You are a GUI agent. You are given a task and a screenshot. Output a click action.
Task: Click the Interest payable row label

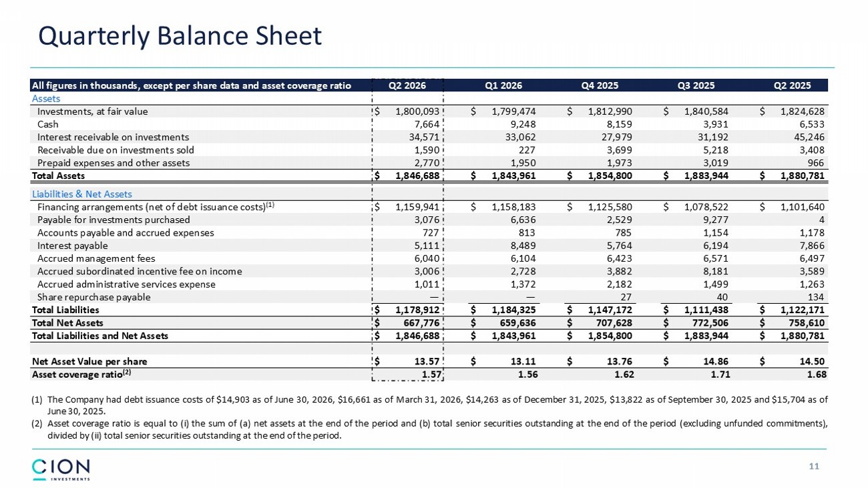pos(72,246)
